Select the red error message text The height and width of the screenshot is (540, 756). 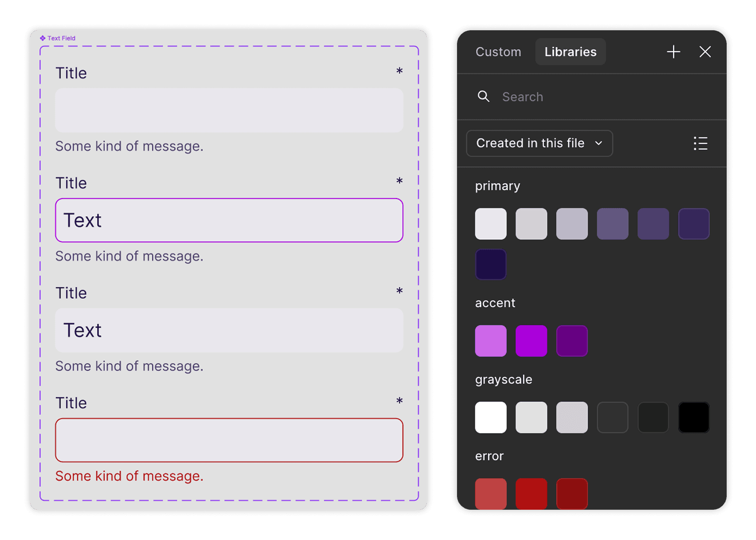click(129, 476)
